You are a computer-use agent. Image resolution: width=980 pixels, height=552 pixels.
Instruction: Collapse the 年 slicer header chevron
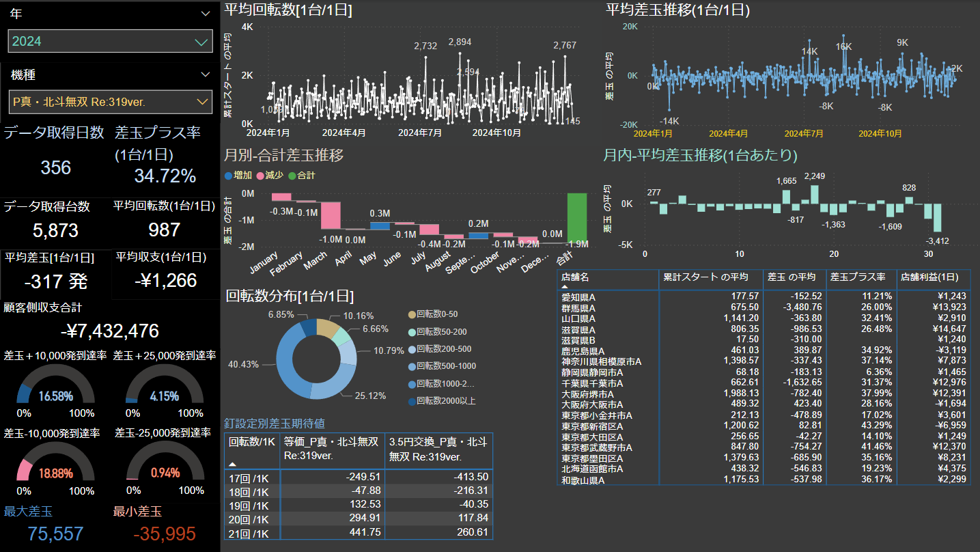tap(206, 14)
